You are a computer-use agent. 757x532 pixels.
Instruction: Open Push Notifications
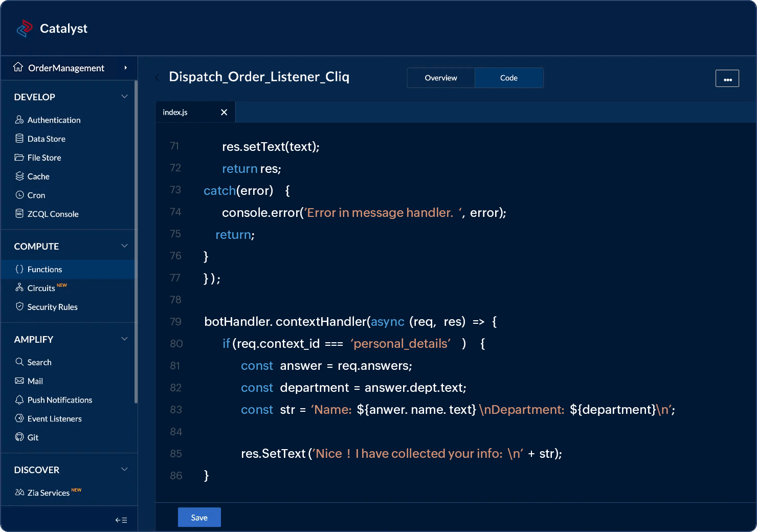pyautogui.click(x=60, y=400)
